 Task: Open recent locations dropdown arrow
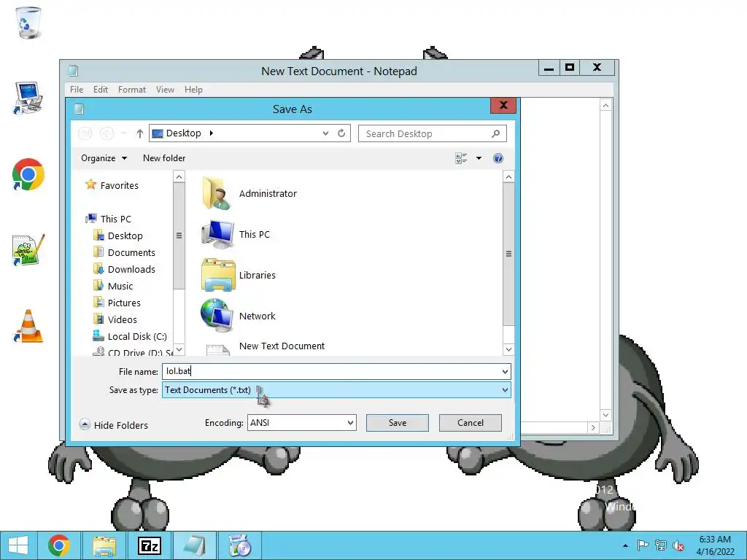pyautogui.click(x=124, y=133)
